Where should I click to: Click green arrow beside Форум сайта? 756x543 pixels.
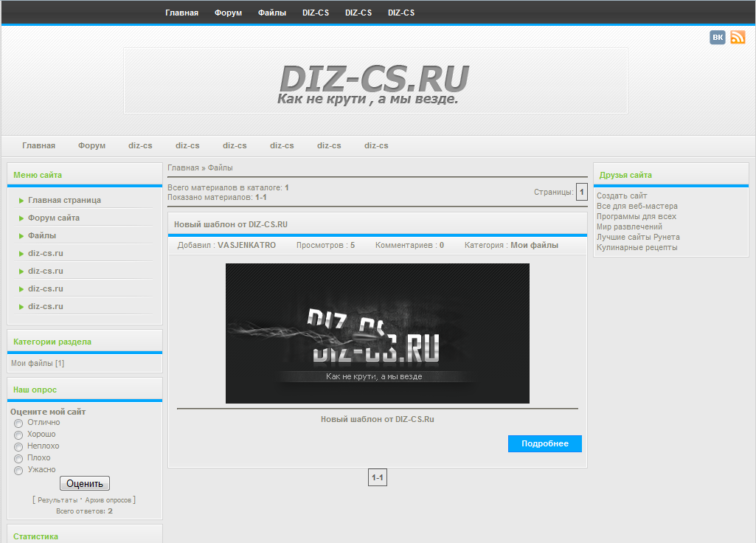click(21, 218)
